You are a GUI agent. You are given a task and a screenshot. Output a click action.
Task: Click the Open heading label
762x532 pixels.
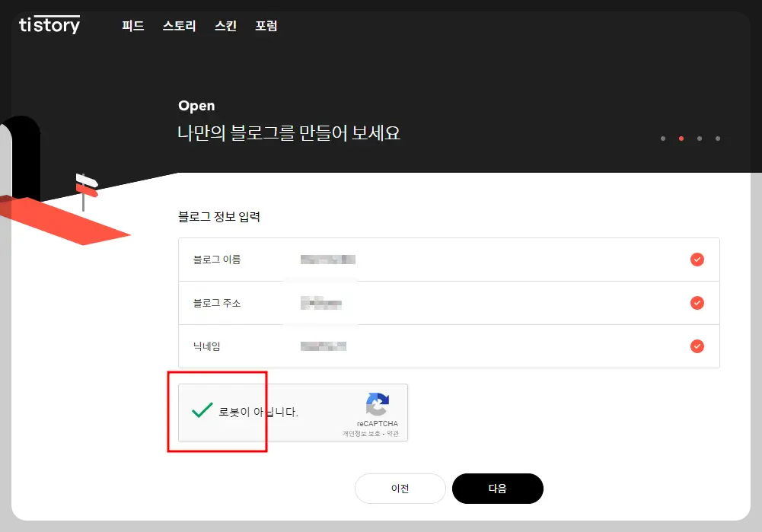[x=196, y=106]
